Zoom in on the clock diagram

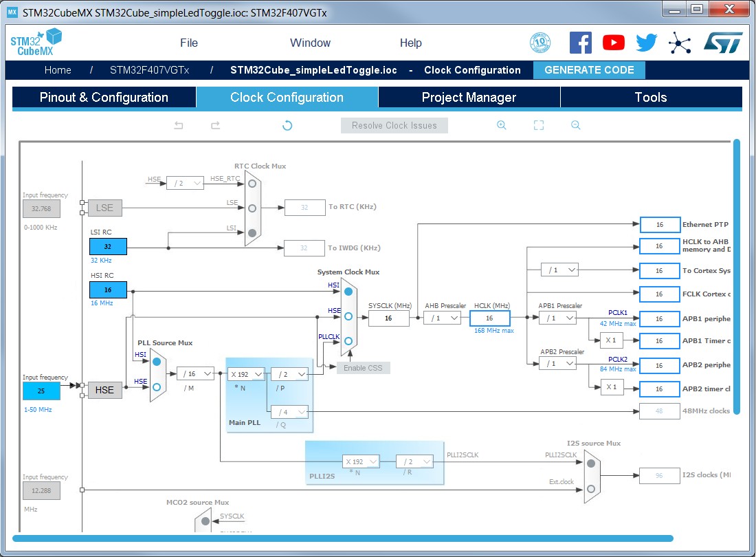(x=502, y=125)
